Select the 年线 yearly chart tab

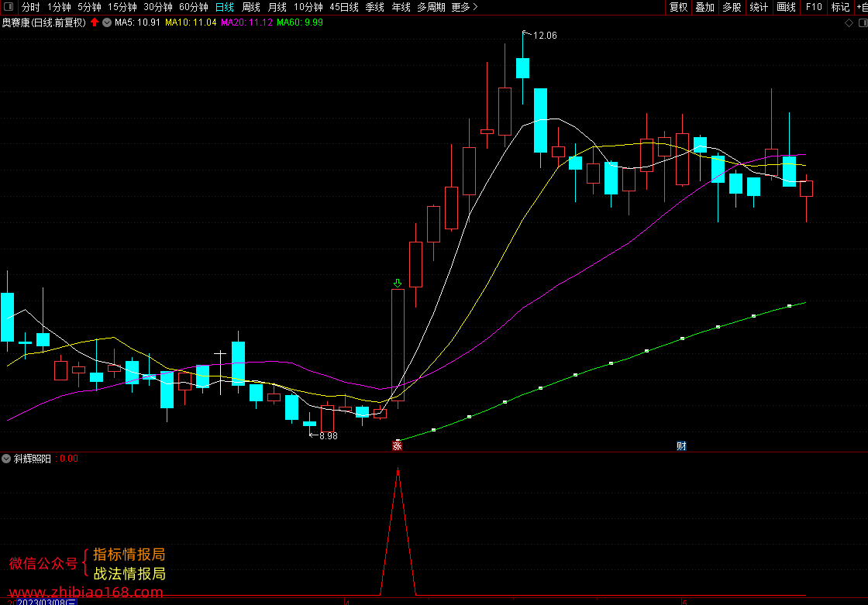click(401, 7)
